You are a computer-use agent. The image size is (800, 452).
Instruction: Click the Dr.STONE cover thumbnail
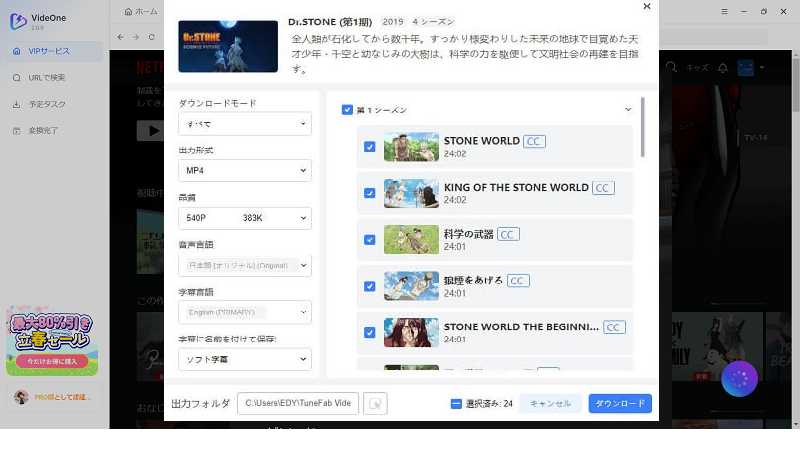pos(228,46)
